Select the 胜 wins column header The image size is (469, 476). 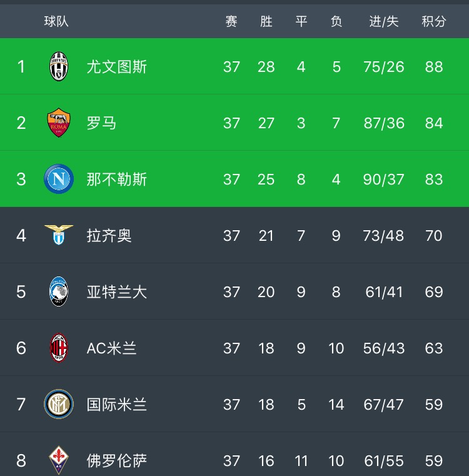tap(266, 21)
